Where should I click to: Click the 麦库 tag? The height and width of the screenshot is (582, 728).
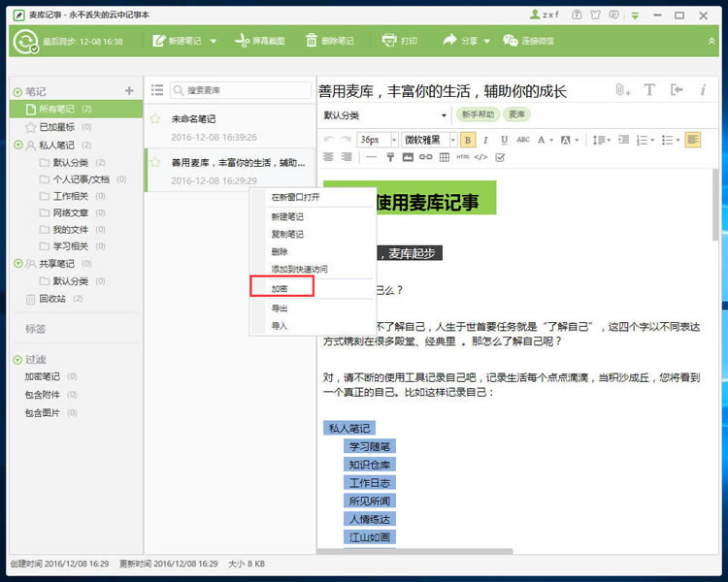tap(516, 114)
